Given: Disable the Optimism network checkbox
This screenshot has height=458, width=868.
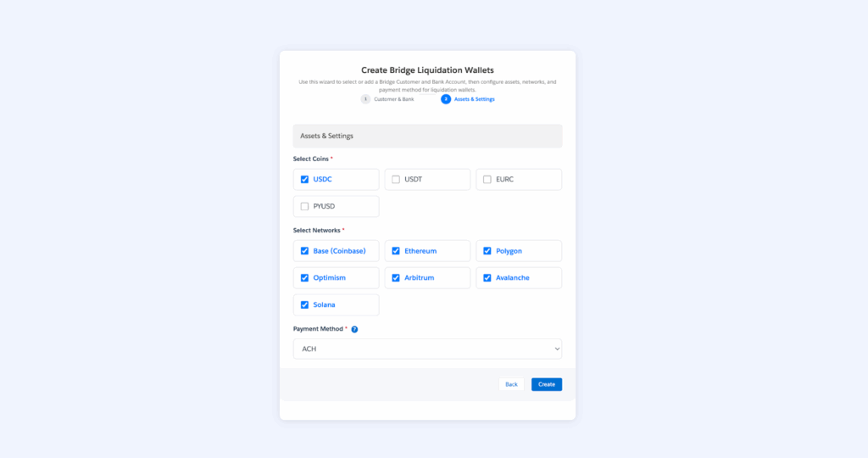Looking at the screenshot, I should coord(304,278).
